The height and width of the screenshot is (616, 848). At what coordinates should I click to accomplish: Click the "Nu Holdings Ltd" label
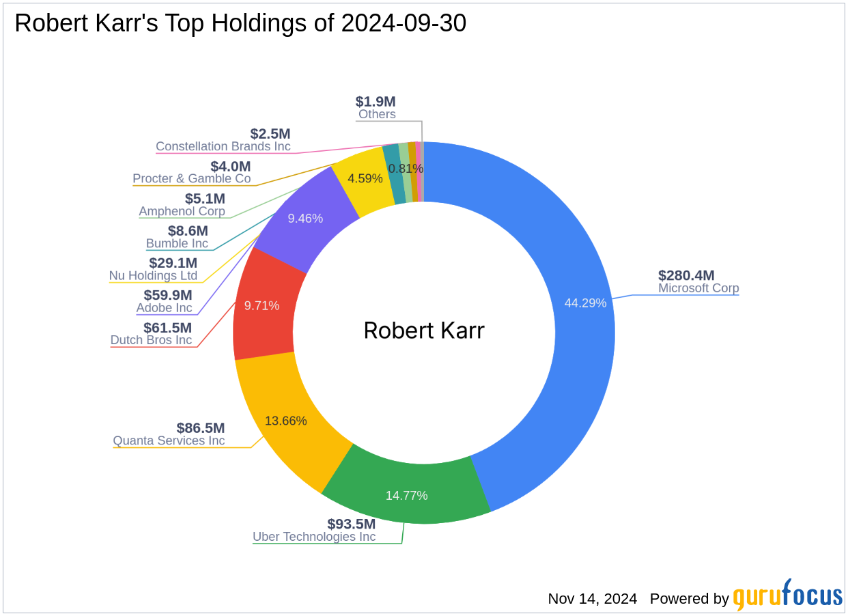click(x=153, y=276)
